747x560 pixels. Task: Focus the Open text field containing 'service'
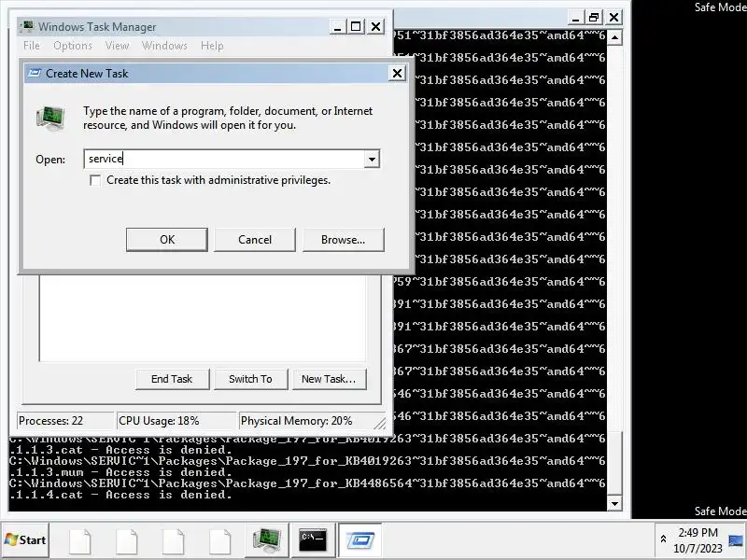tap(224, 159)
